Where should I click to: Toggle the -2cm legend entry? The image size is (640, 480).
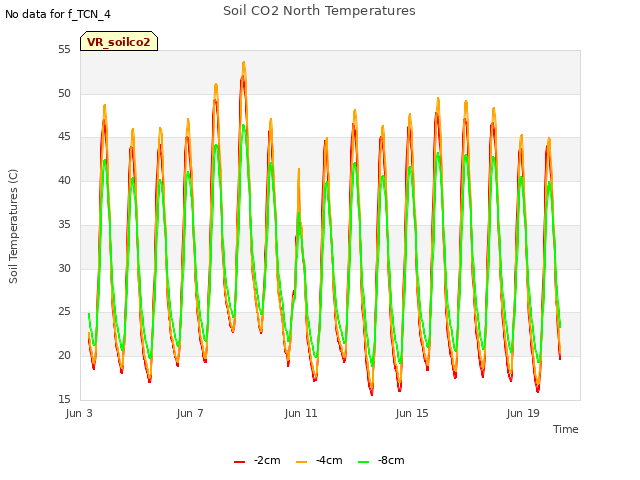click(x=257, y=460)
